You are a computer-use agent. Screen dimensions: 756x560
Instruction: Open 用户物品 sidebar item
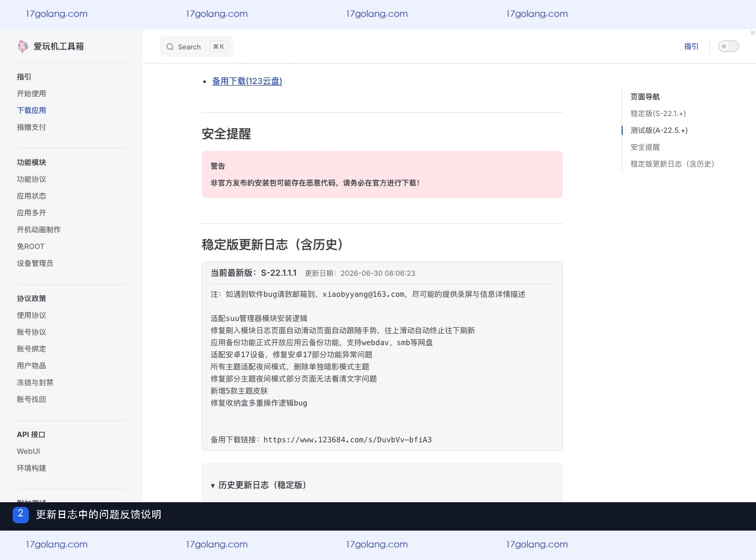(31, 366)
